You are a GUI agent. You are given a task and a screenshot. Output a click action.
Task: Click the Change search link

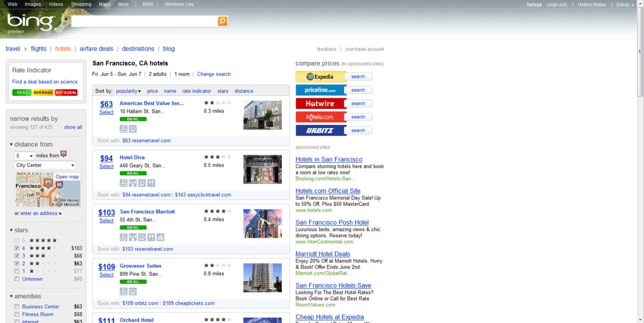point(214,74)
